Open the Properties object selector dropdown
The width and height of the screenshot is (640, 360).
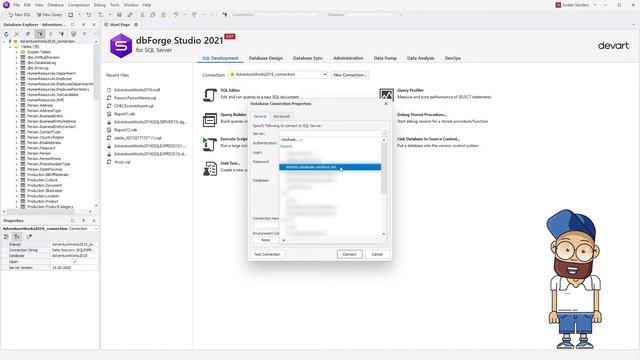96,229
